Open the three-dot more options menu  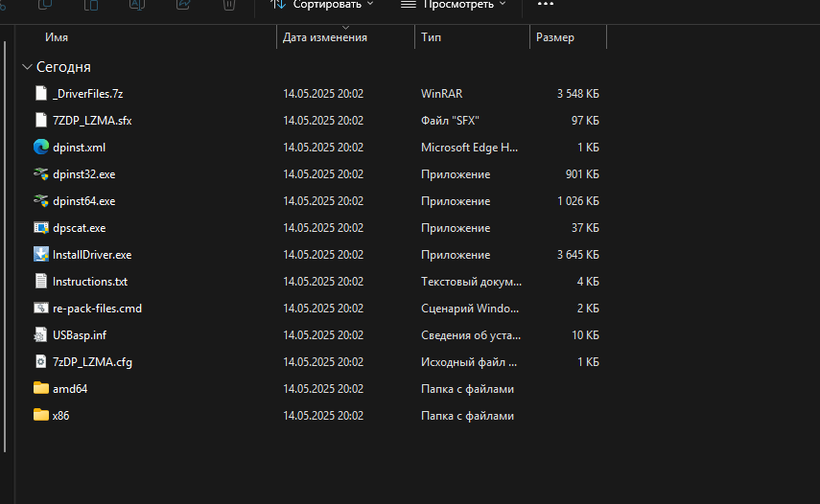[x=546, y=5]
